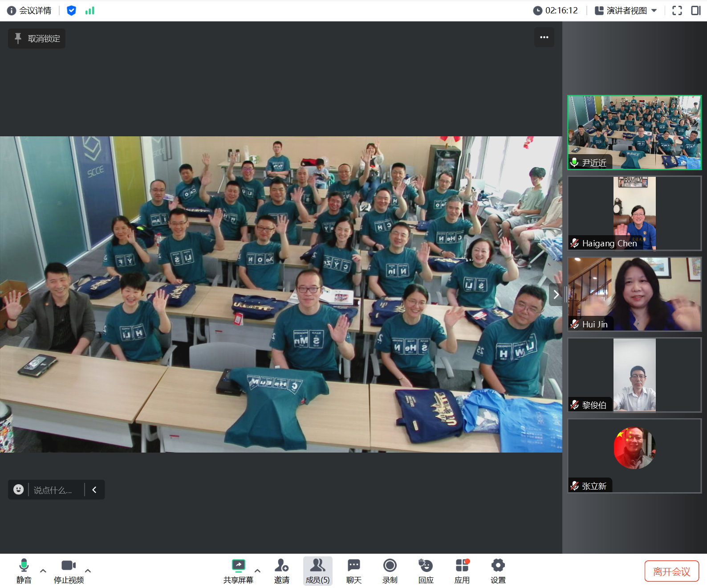Open the three-dot more options menu
This screenshot has width=707, height=588.
(544, 37)
